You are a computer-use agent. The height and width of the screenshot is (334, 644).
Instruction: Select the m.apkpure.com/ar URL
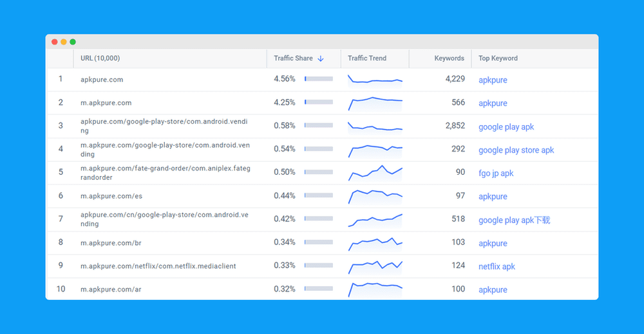click(111, 289)
